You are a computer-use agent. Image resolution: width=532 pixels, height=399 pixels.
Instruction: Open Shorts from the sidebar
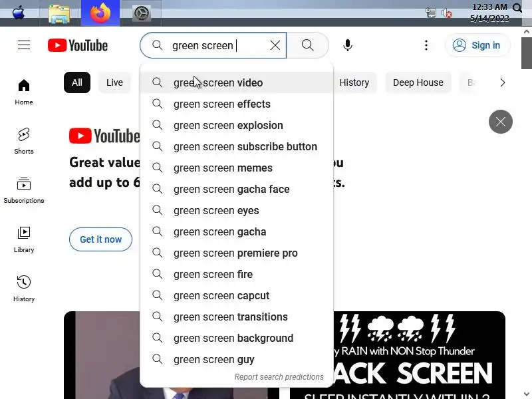[24, 141]
